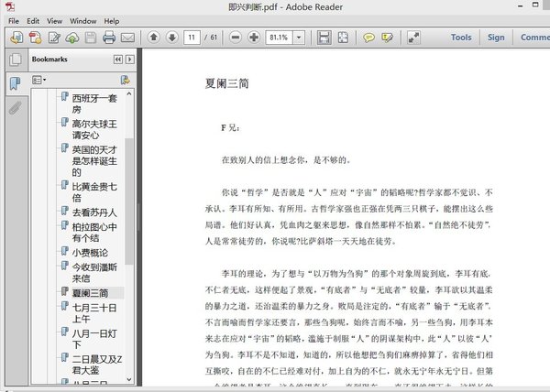Go to next page with down arrow
550x392 pixels.
pyautogui.click(x=172, y=37)
